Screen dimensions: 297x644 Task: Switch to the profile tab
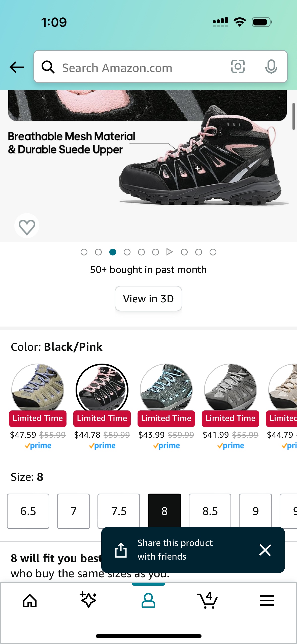[148, 600]
